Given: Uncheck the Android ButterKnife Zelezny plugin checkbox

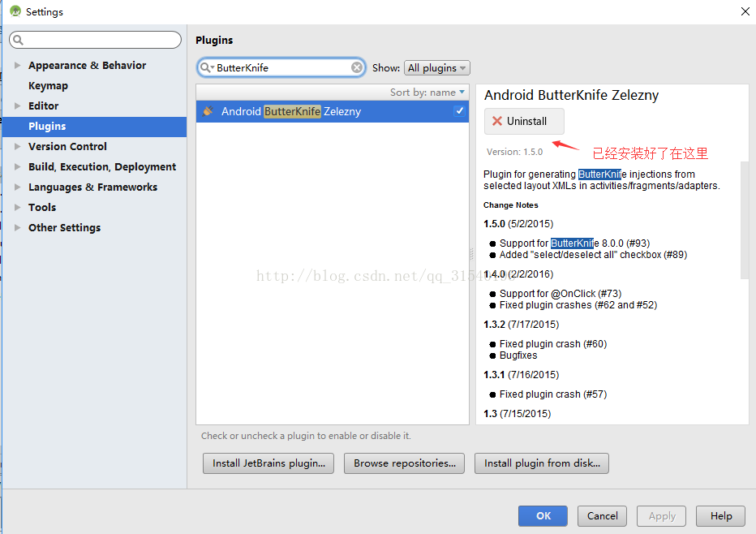Looking at the screenshot, I should [x=459, y=111].
